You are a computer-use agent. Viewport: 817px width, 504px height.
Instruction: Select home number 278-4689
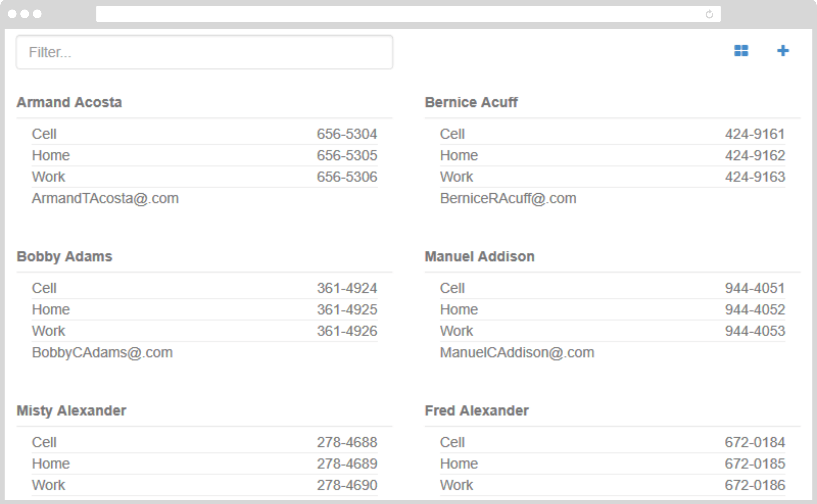click(x=347, y=464)
